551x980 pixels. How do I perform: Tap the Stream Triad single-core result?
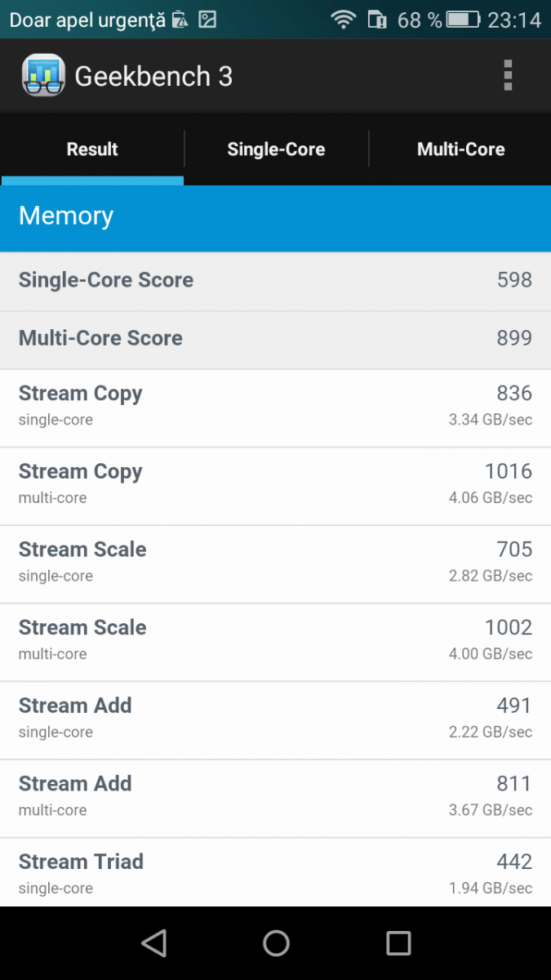(275, 872)
